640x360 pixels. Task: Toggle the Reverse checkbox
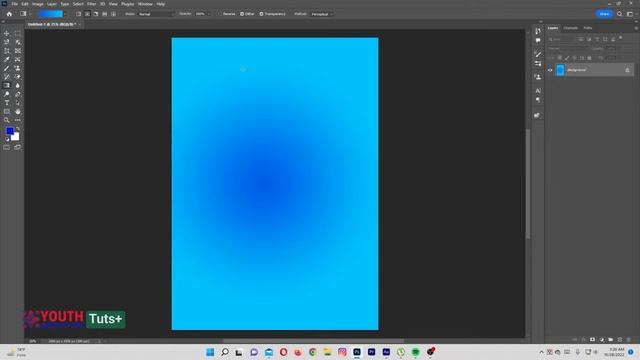220,14
